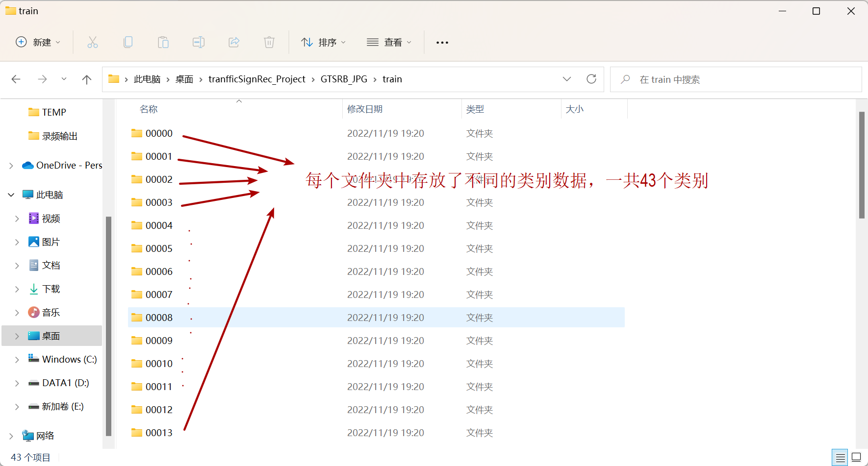
Task: Sort by 修改日期 column header
Action: point(365,109)
